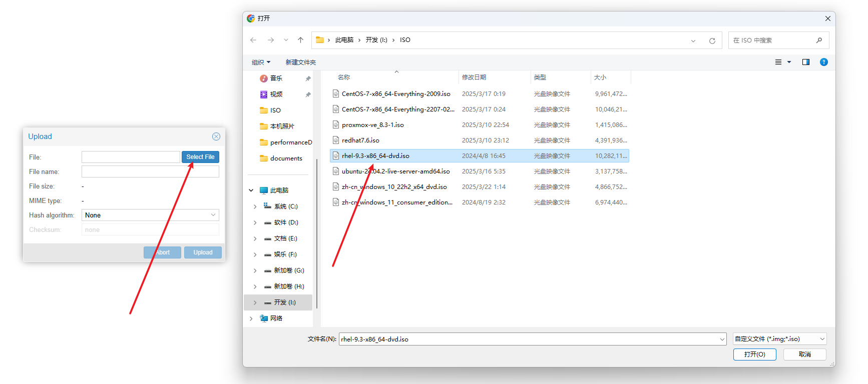Image resolution: width=868 pixels, height=384 pixels.
Task: Sort files by 修改日期 column header
Action: (474, 77)
